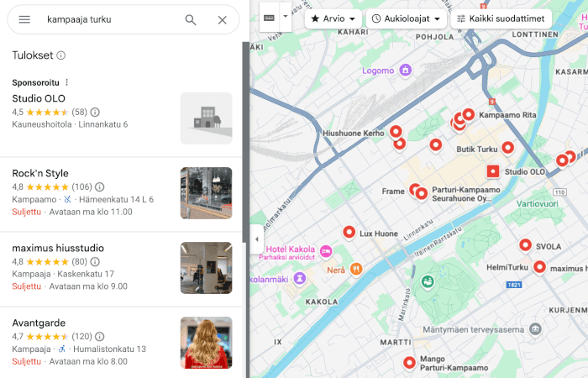Expand the keyboard tool dropdown arrow

coord(286,17)
